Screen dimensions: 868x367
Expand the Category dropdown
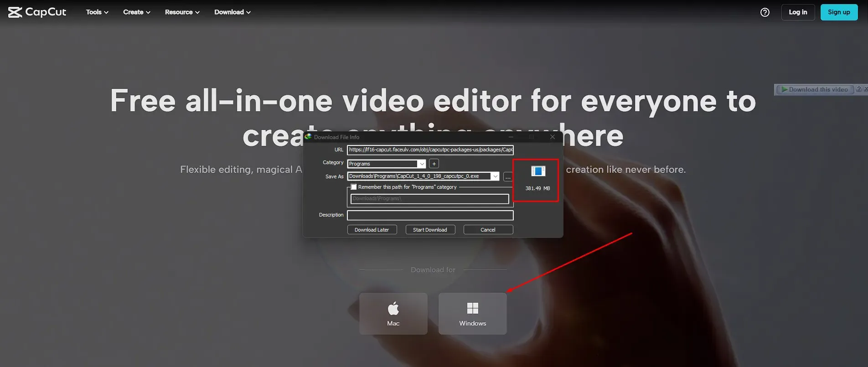click(422, 164)
